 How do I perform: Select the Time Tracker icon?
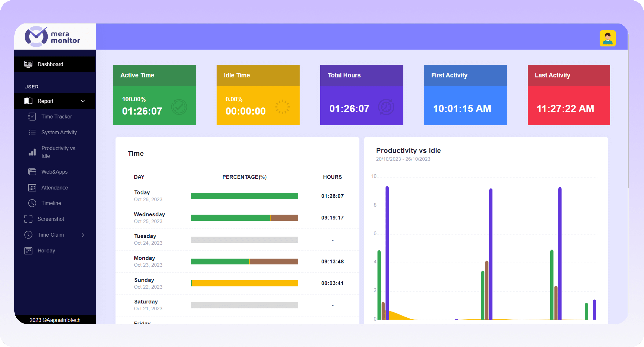[32, 117]
